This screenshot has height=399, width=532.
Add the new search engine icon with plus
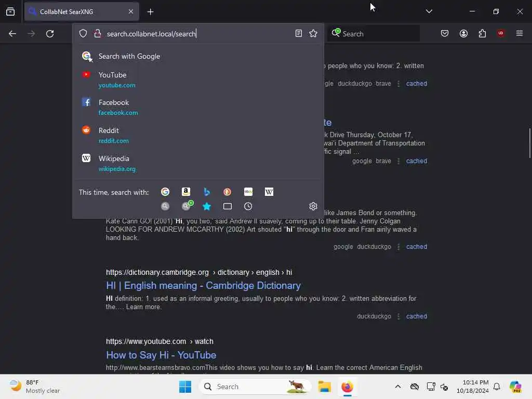187,206
